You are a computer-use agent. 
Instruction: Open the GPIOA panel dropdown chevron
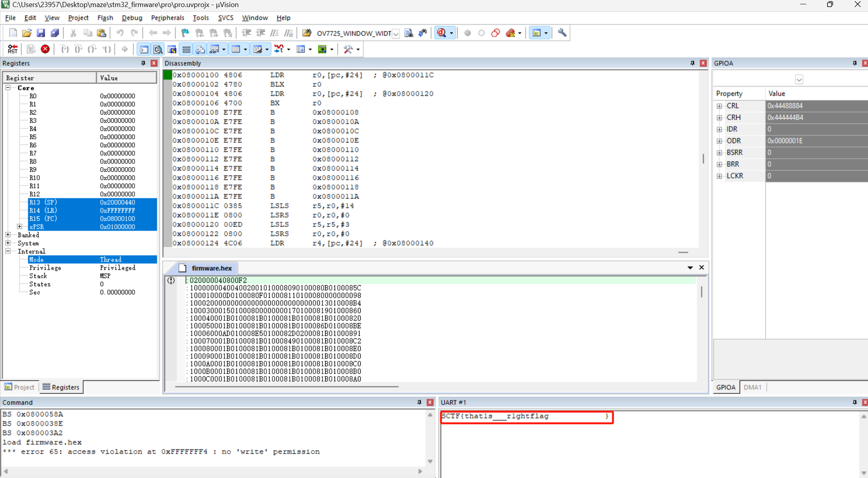[799, 80]
